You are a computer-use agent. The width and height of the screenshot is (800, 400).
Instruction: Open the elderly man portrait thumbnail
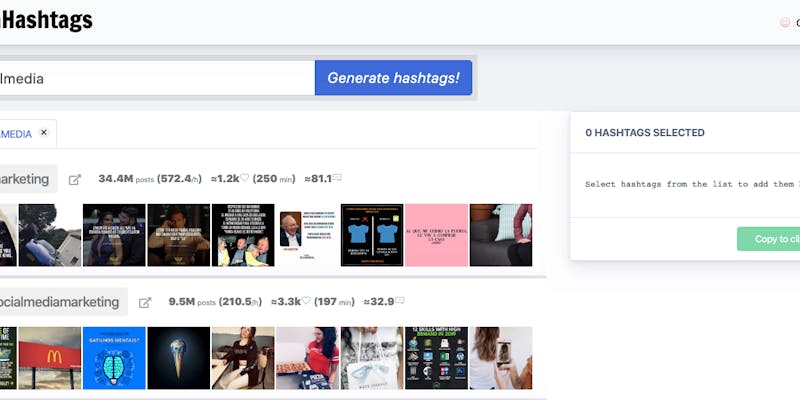(308, 235)
